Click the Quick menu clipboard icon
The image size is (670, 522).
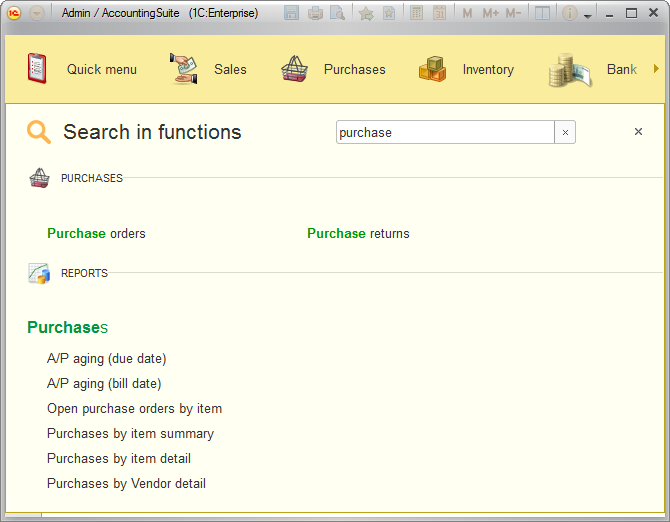(x=37, y=68)
